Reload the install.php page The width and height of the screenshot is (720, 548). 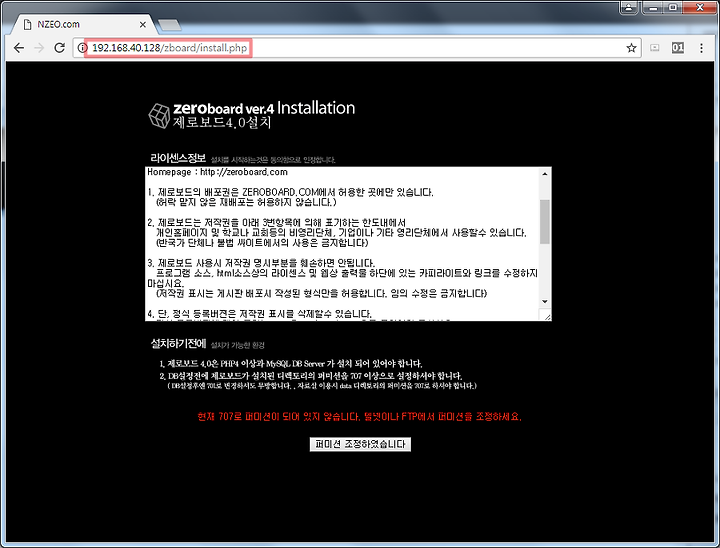click(x=59, y=48)
